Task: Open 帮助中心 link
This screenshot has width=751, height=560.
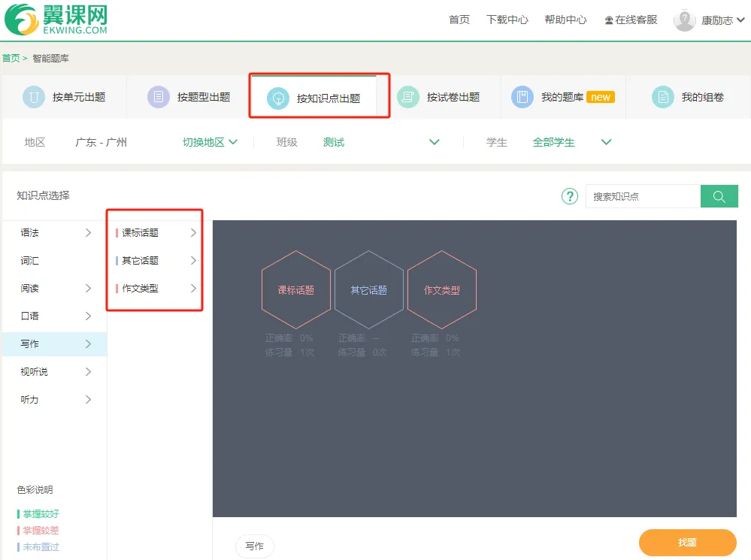Action: (565, 20)
